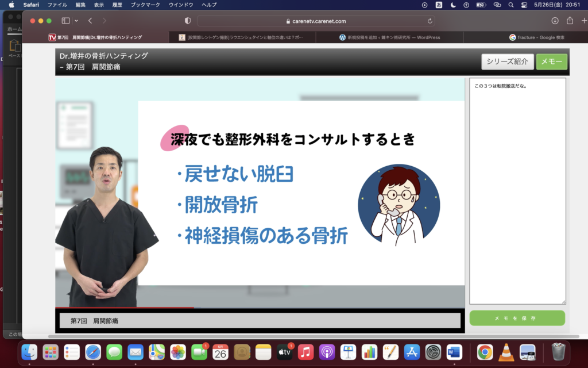Click the green メモー button

tap(551, 62)
